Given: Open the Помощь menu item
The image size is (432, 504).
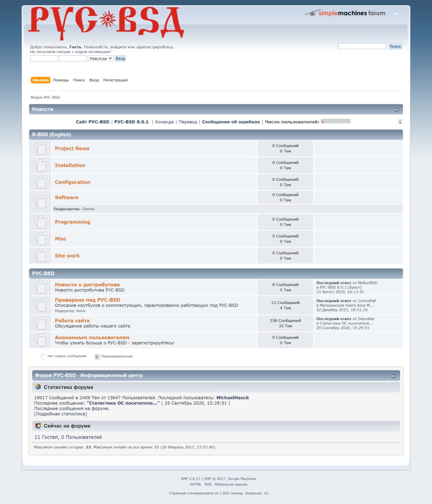Looking at the screenshot, I should point(61,80).
